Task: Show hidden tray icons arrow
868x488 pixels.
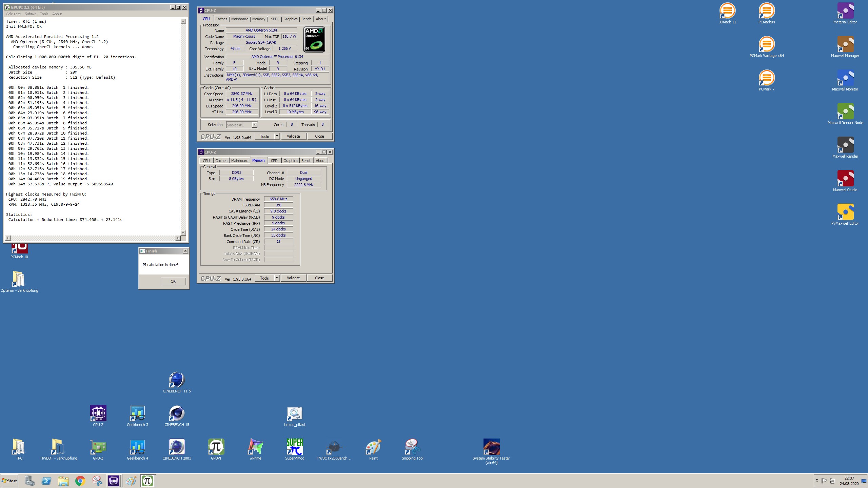Action: pos(817,481)
